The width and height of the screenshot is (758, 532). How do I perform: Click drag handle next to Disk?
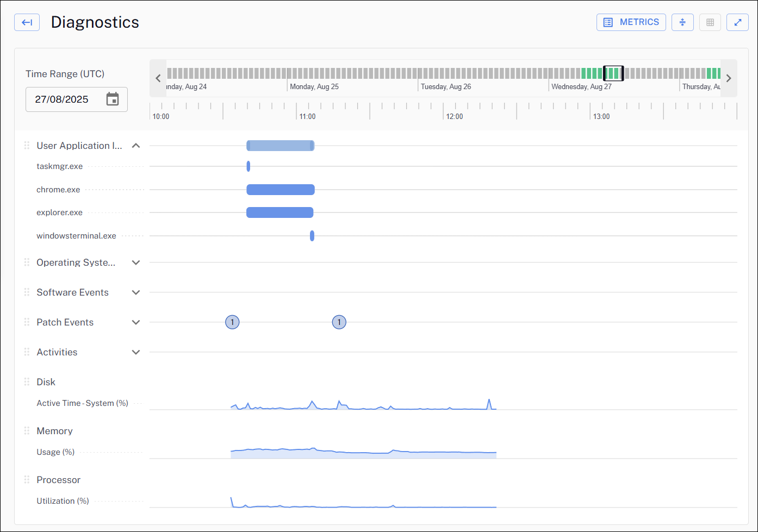click(27, 382)
